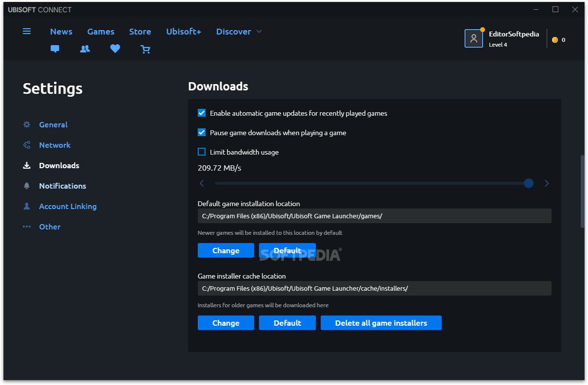This screenshot has width=588, height=385.
Task: Change game installer cache location
Action: tap(226, 323)
